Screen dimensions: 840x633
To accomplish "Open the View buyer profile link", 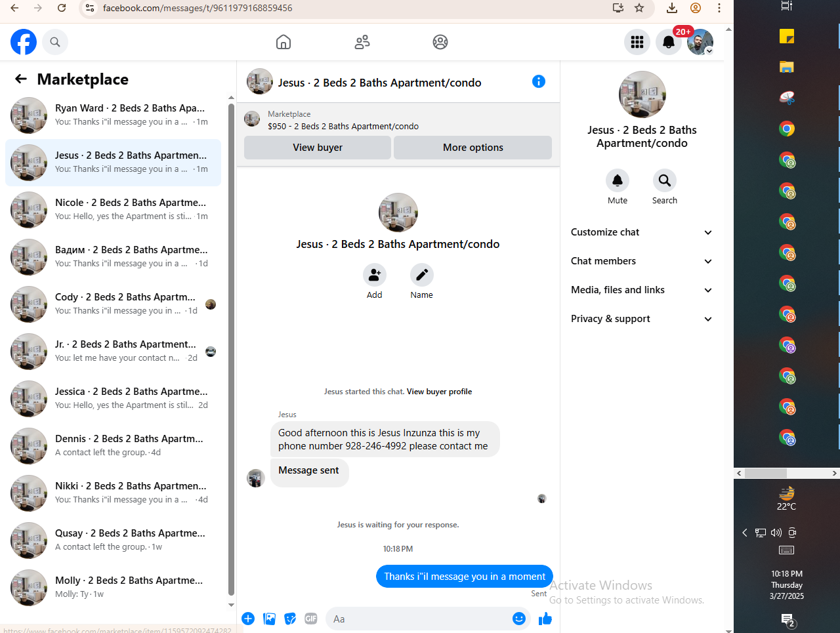I will pyautogui.click(x=439, y=392).
